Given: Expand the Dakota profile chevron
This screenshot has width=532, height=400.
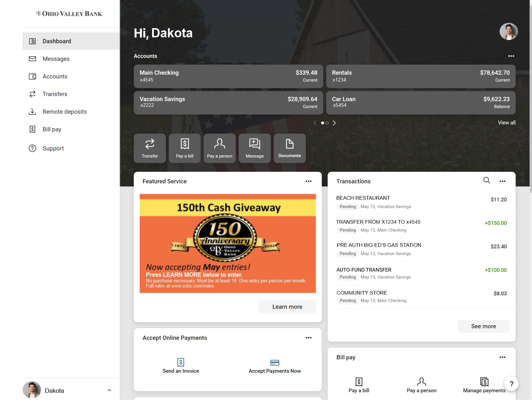Looking at the screenshot, I should point(109,390).
